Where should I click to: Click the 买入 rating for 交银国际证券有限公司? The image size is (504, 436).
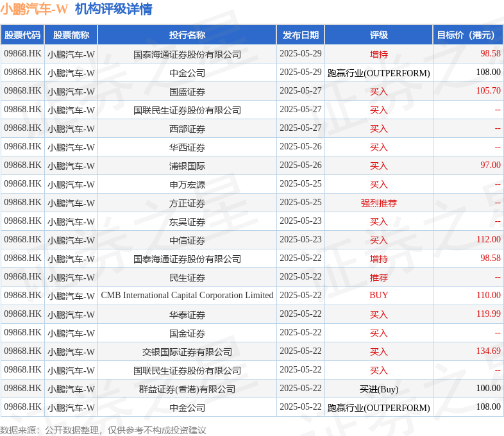pos(379,352)
